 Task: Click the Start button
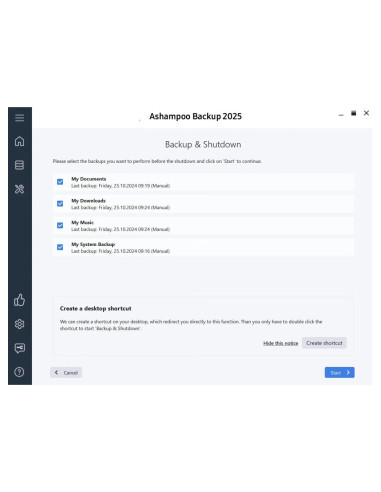(340, 372)
